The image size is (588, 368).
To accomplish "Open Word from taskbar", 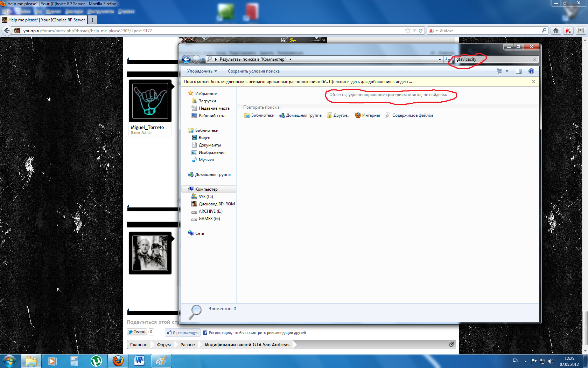I will coord(139,361).
